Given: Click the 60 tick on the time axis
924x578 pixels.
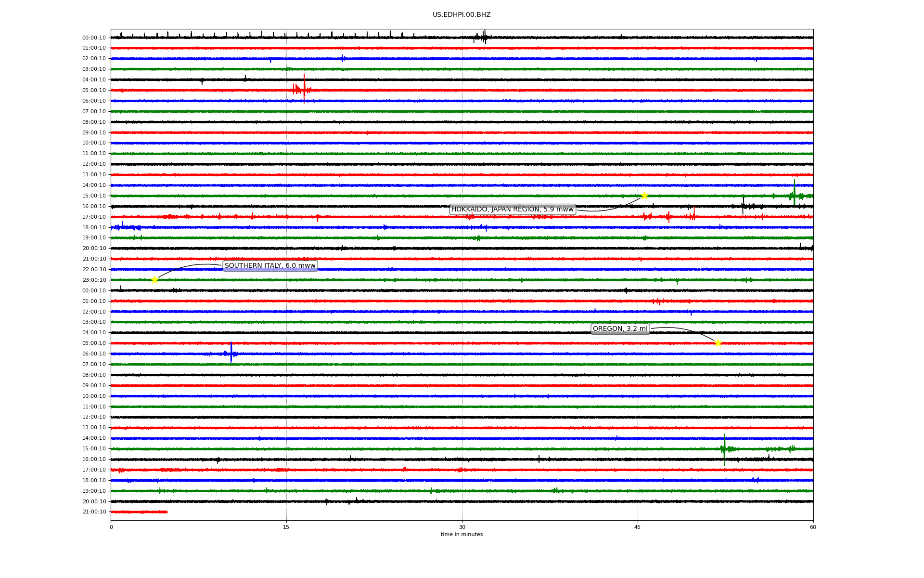Looking at the screenshot, I should click(x=813, y=527).
